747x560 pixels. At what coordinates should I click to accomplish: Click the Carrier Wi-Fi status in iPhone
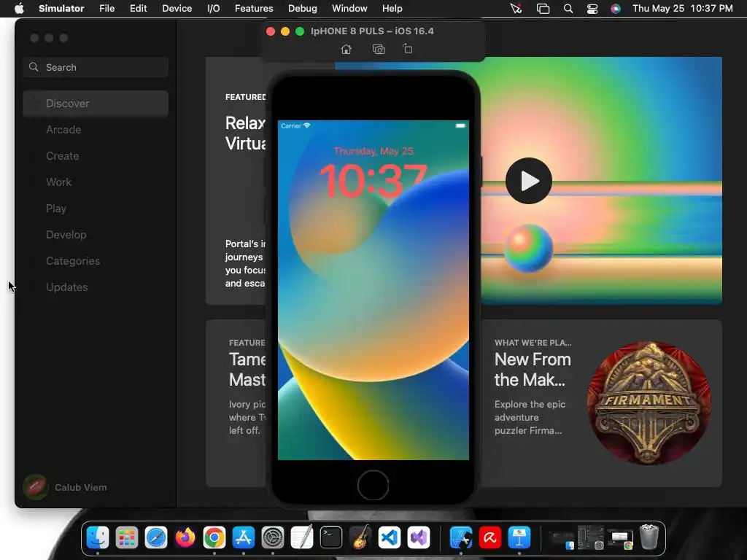point(295,125)
